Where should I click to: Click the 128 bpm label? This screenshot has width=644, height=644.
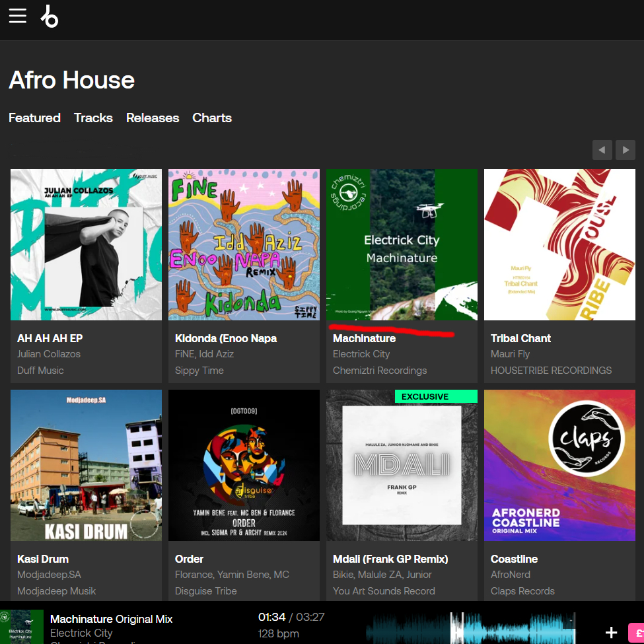[278, 633]
